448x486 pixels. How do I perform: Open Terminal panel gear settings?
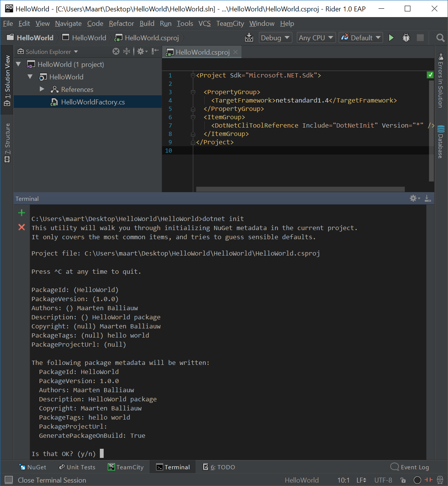[415, 198]
